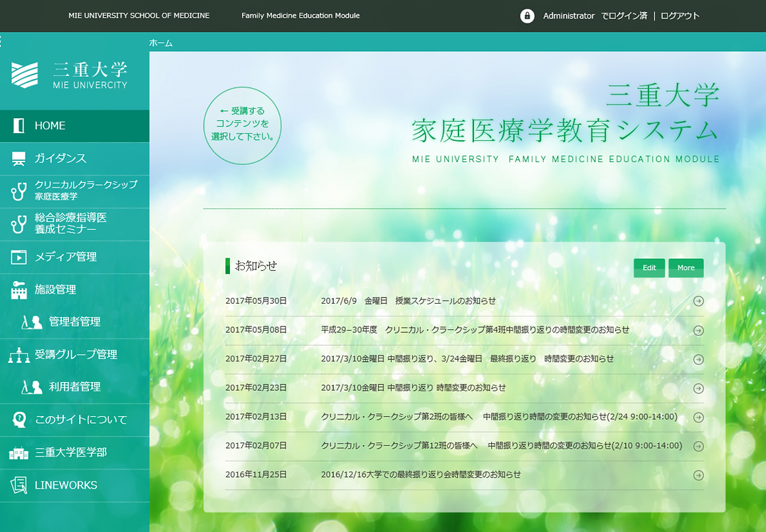Screen dimensions: 766x532
Task: Click the stethoscope icon for クリニカルクラークシップ
Action: tap(17, 191)
